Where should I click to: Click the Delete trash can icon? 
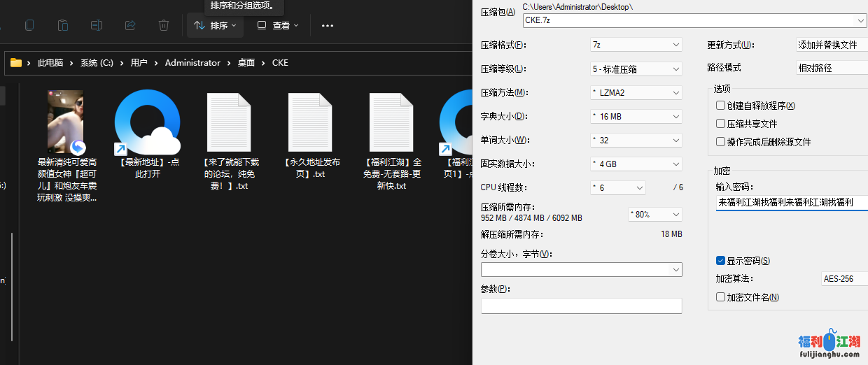click(164, 25)
